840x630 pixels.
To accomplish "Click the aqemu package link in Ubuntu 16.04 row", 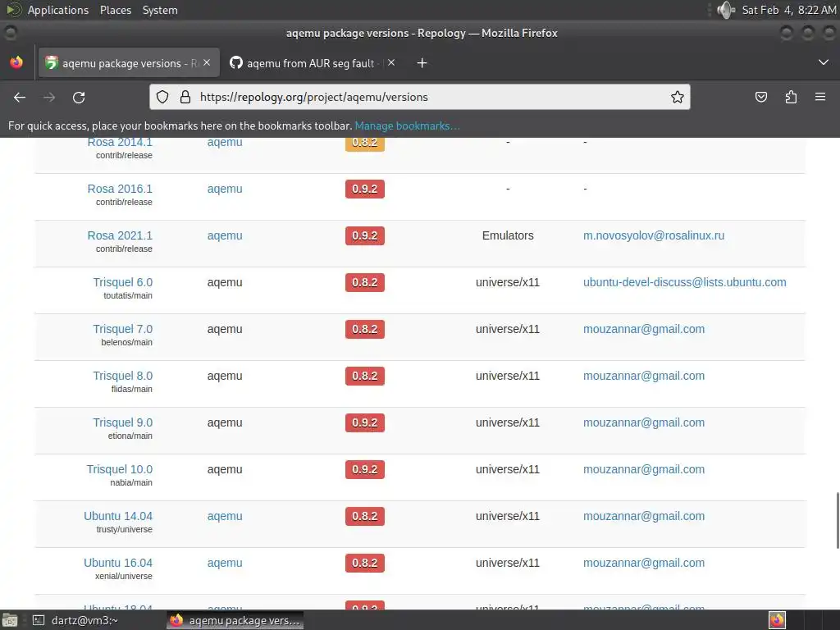I will coord(225,563).
